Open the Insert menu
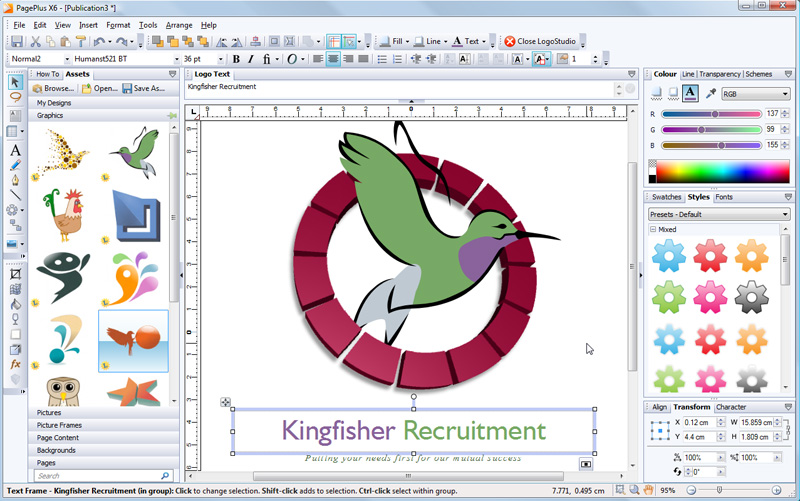 [x=88, y=25]
